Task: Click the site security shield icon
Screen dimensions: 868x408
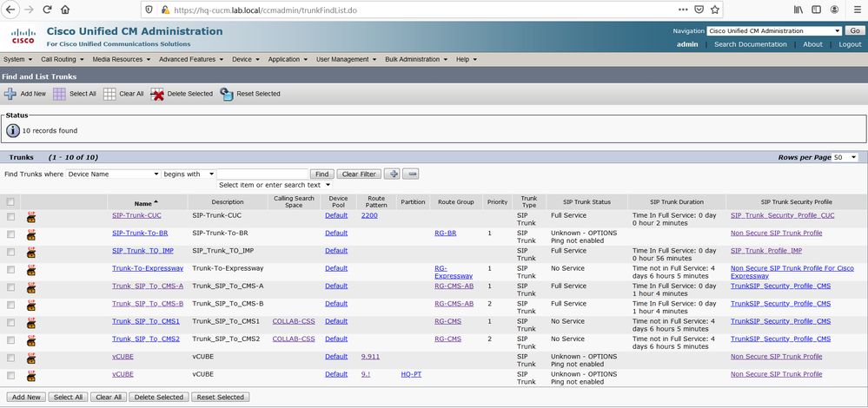Action: pos(149,10)
